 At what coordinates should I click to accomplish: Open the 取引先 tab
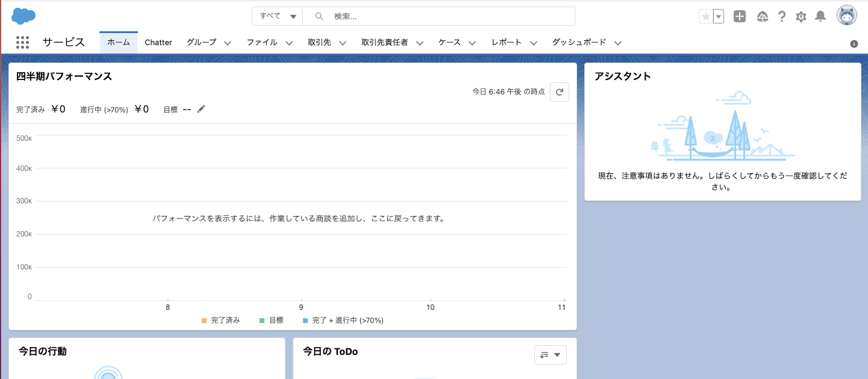click(x=319, y=42)
